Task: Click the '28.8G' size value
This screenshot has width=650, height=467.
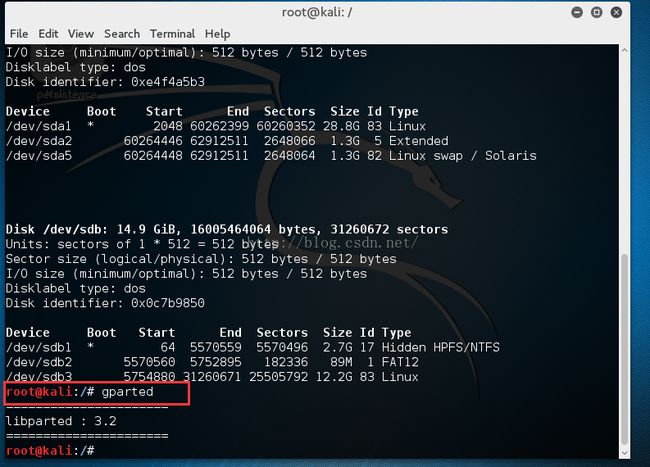Action: 341,126
